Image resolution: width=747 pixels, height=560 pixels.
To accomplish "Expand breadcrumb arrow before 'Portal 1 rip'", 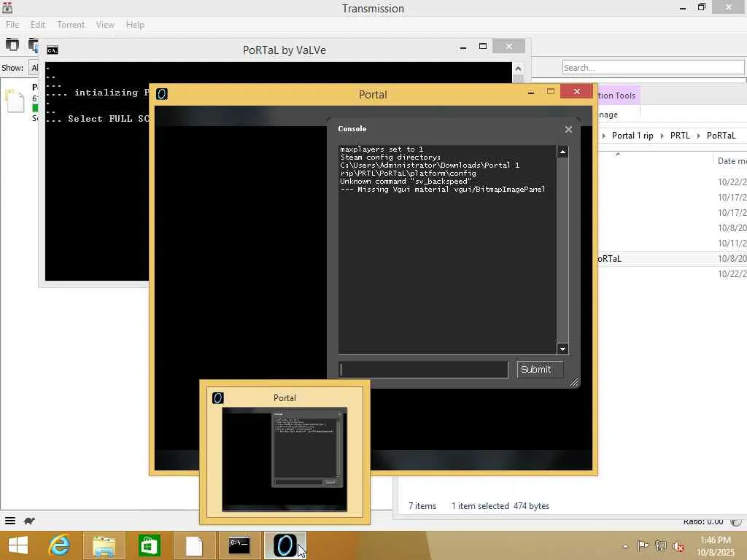I will (603, 136).
